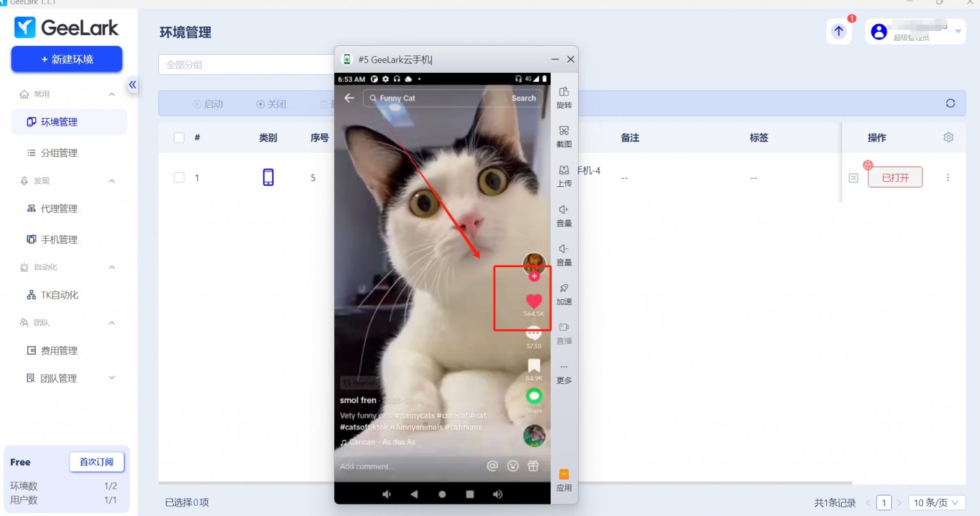The image size is (980, 516).
Task: Activate the 加速 acceleration icon
Action: pos(563,294)
